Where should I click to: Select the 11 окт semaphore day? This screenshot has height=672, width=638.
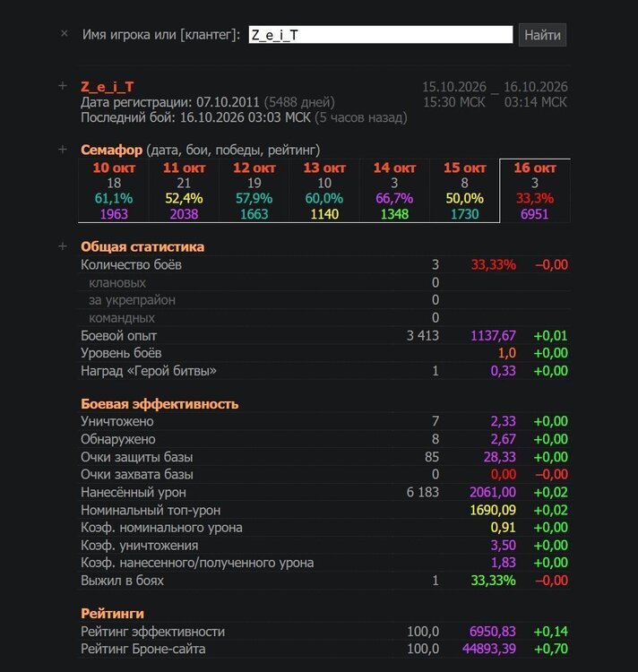(184, 191)
